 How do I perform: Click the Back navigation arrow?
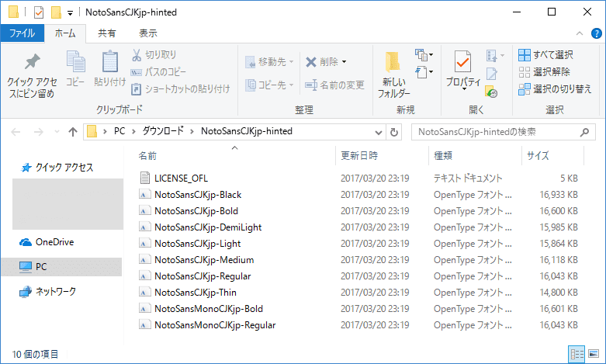click(x=16, y=132)
